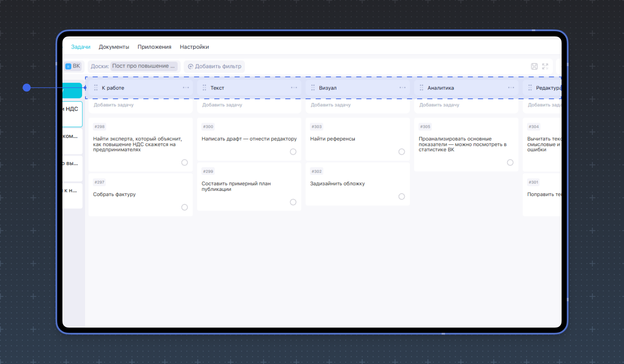624x364 pixels.
Task: Go to the Настройки tab
Action: (194, 47)
